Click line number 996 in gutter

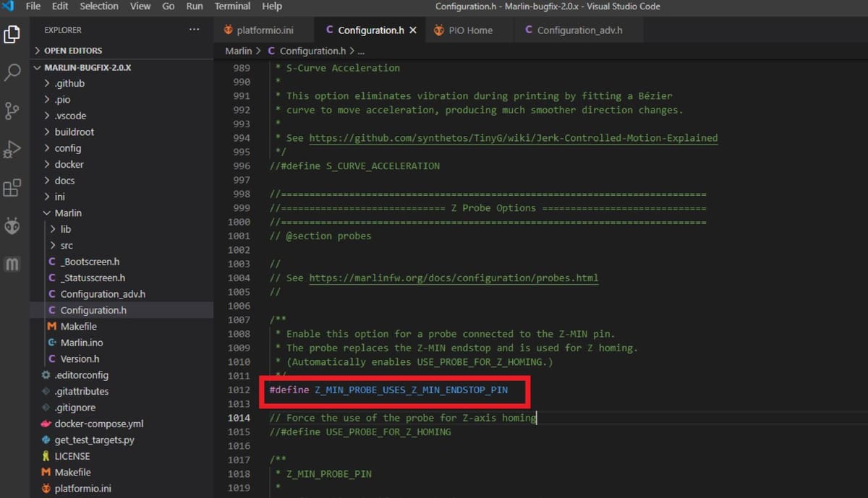[x=241, y=166]
